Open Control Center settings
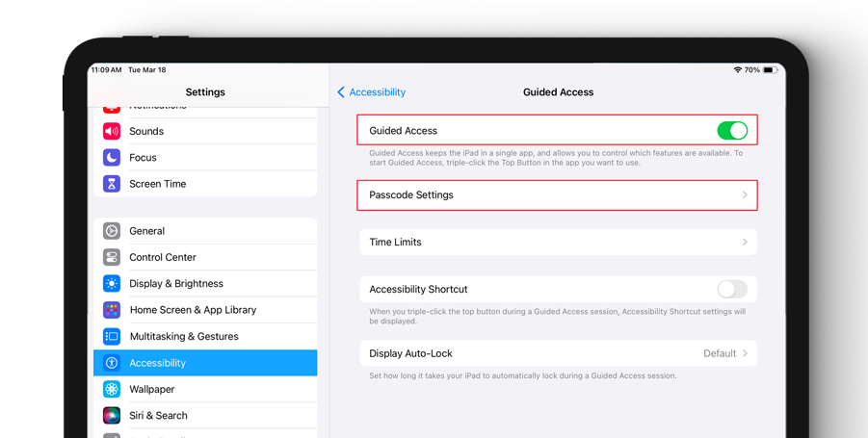868x438 pixels. (x=205, y=257)
